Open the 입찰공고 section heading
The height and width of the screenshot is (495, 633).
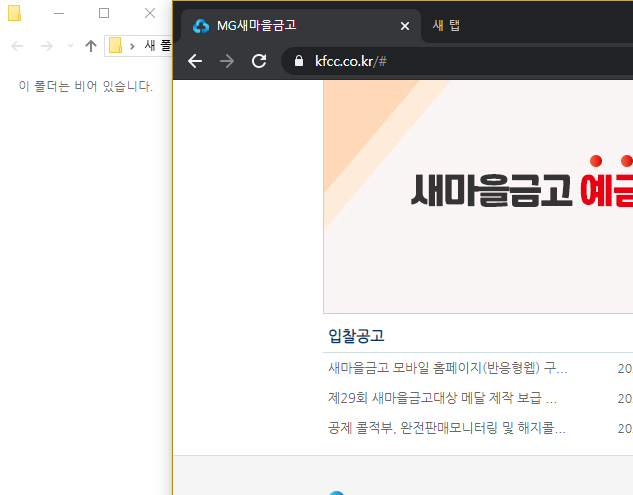(356, 336)
